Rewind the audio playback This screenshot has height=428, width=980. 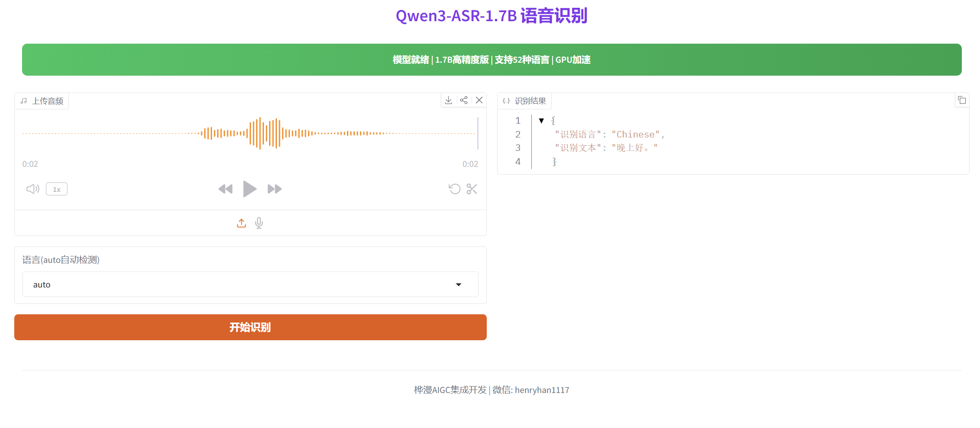(225, 189)
